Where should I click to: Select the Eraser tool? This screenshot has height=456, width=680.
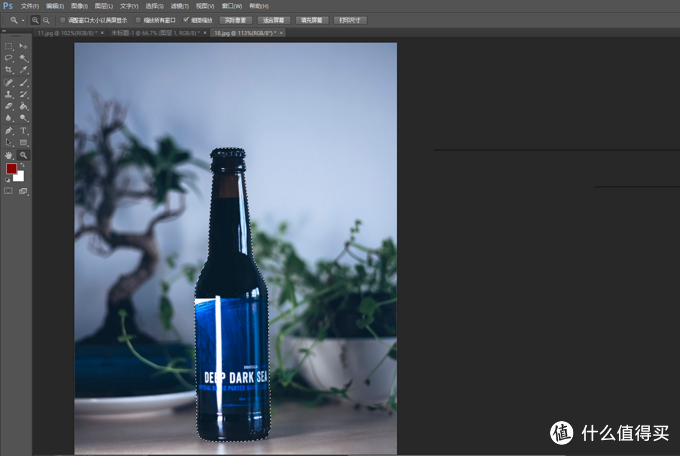[9, 106]
